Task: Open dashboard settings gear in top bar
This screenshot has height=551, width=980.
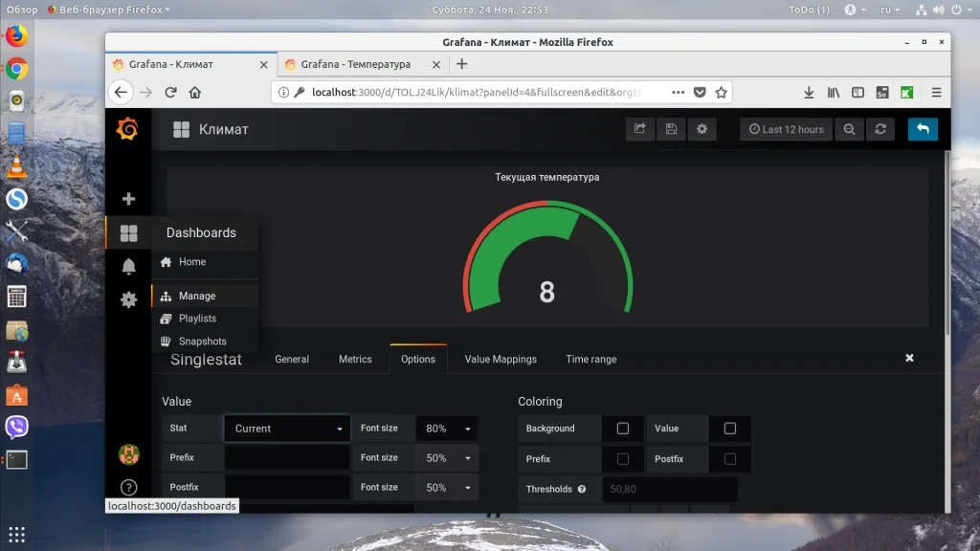Action: pyautogui.click(x=702, y=129)
